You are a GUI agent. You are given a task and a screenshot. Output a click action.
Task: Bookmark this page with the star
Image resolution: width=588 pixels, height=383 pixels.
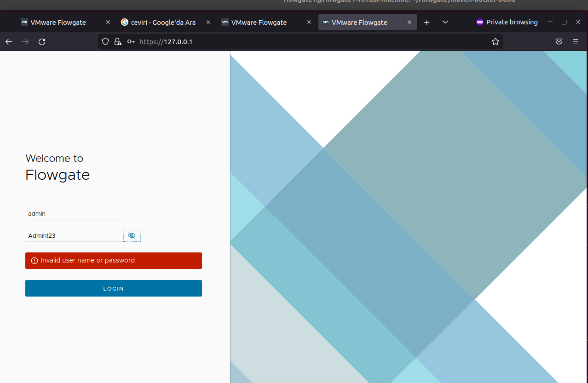[x=496, y=42]
